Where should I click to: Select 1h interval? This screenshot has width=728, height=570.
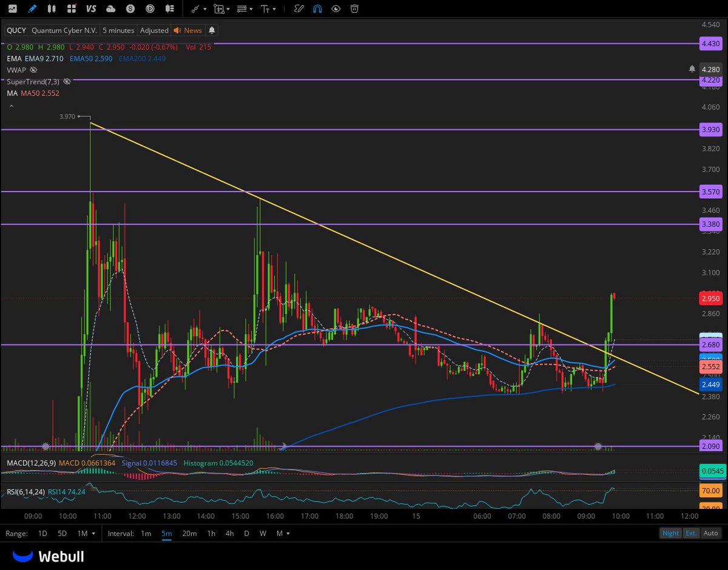211,533
